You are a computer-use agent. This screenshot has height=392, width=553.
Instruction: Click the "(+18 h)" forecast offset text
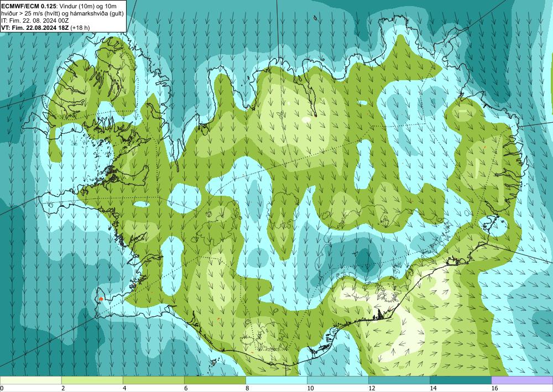80,28
